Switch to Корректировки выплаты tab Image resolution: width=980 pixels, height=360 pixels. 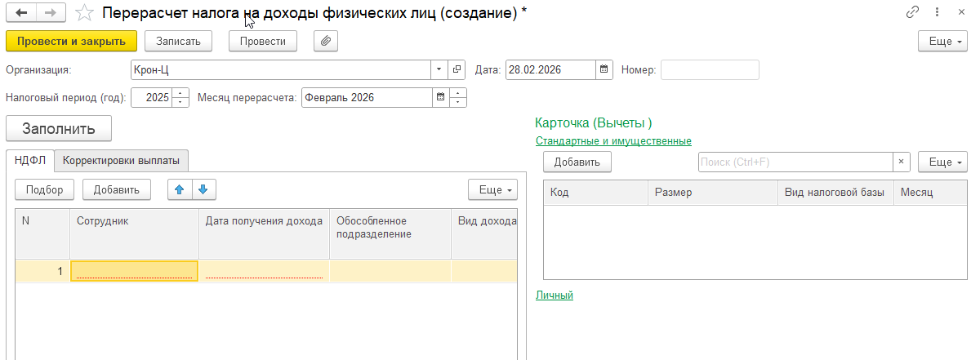(x=121, y=161)
